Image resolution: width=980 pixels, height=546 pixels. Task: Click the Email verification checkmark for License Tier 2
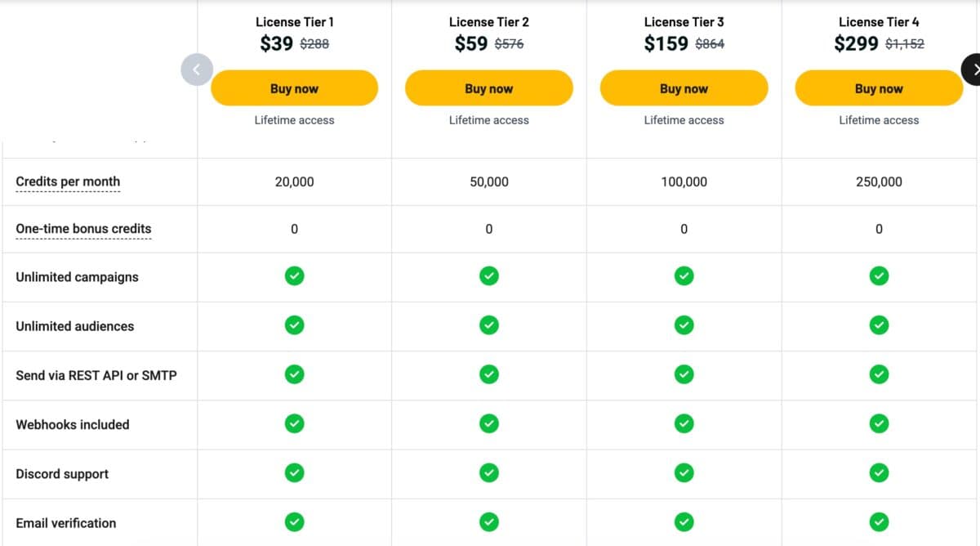488,521
